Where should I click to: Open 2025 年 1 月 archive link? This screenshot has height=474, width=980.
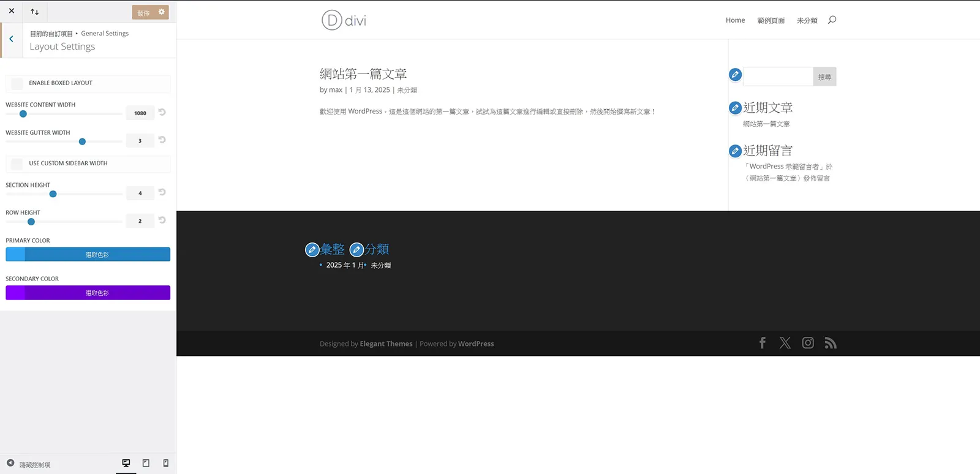(345, 265)
